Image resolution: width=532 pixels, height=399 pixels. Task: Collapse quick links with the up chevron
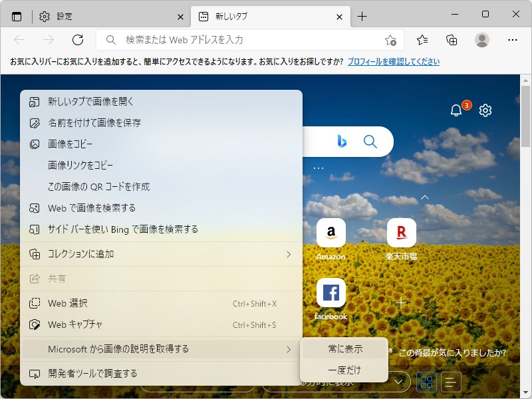[x=425, y=197]
